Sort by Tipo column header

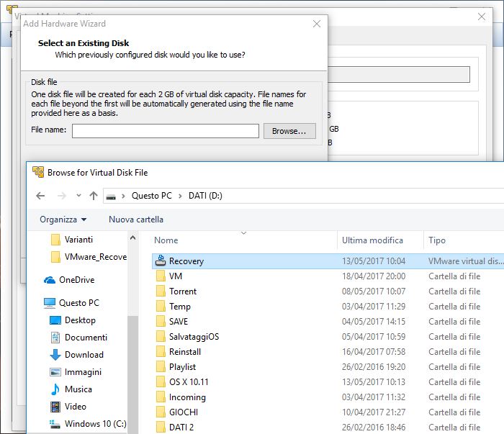[x=437, y=240]
